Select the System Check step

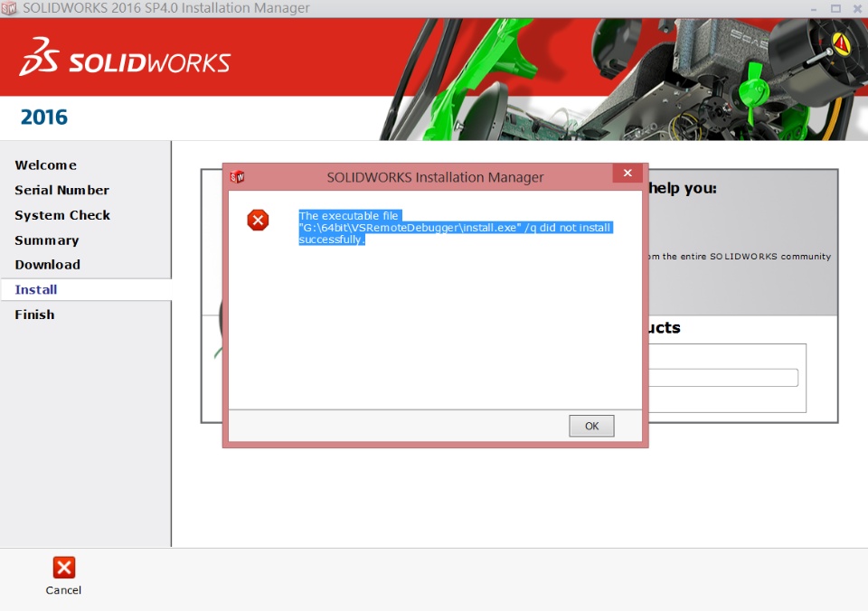[62, 215]
